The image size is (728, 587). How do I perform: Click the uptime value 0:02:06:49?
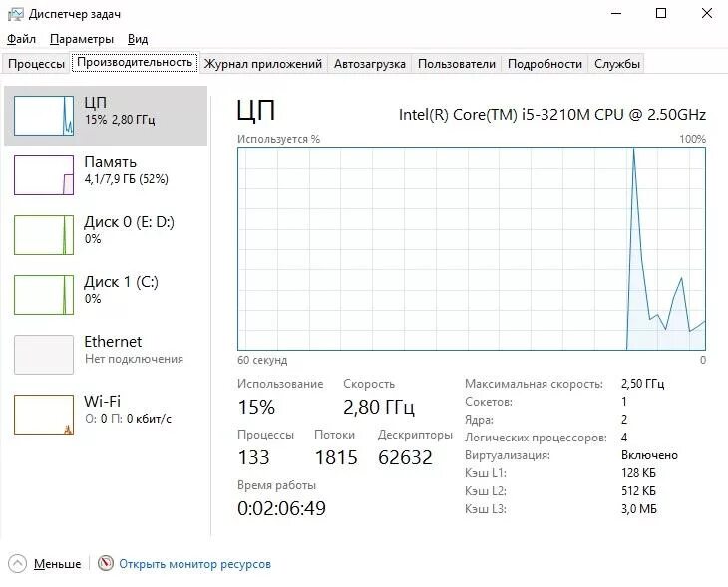[x=282, y=508]
